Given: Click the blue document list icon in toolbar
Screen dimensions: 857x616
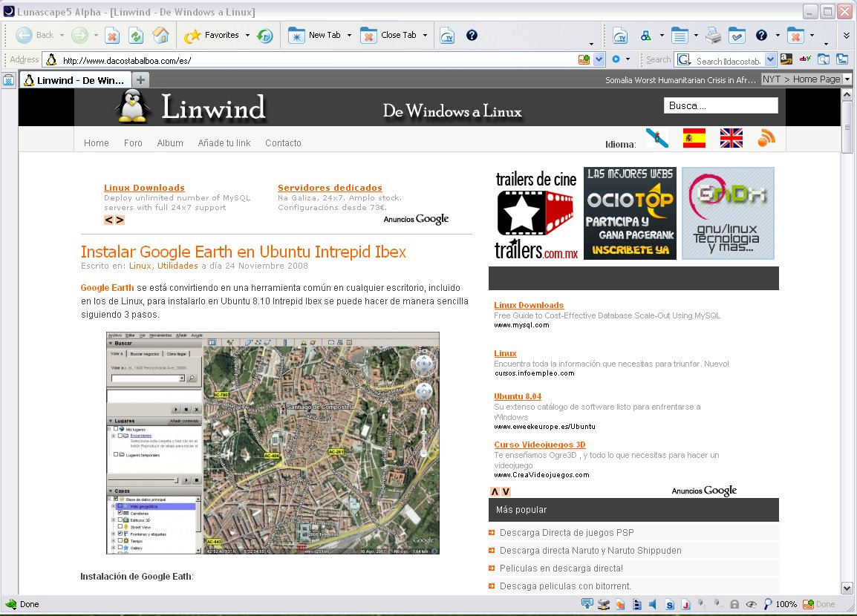Looking at the screenshot, I should [x=680, y=36].
